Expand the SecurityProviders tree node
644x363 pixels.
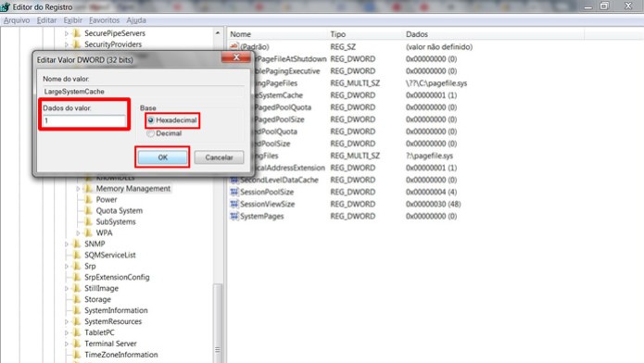click(66, 44)
